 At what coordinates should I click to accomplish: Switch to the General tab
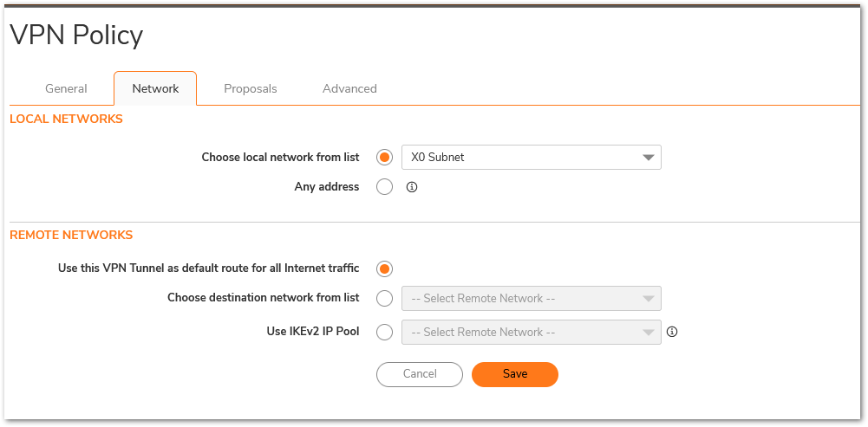click(x=66, y=88)
